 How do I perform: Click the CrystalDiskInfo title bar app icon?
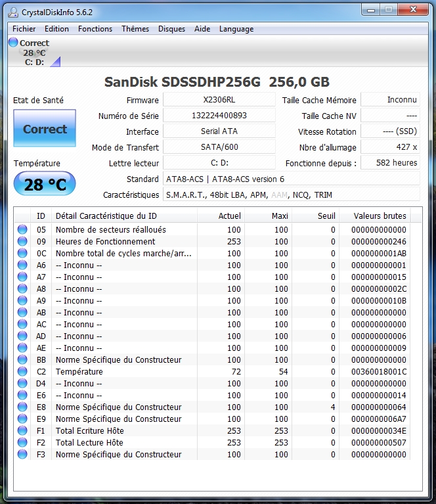coord(13,12)
